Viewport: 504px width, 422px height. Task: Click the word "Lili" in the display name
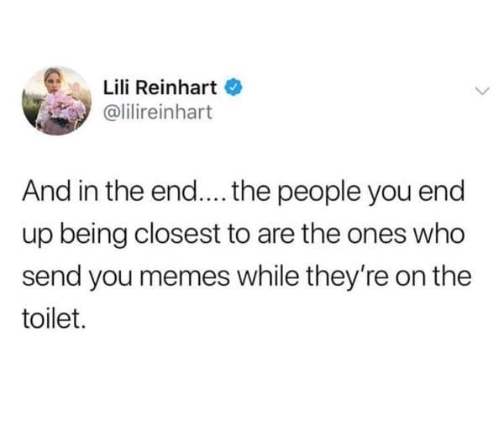[117, 87]
